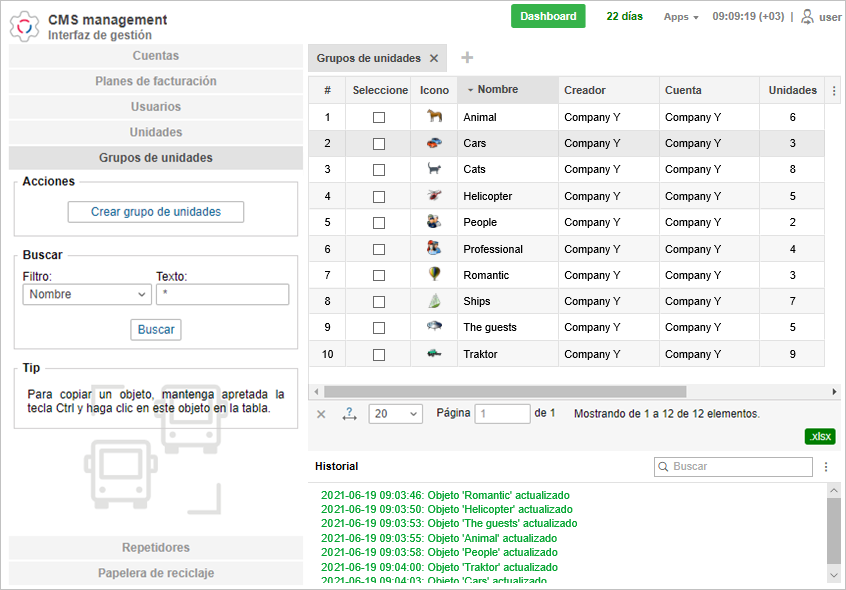This screenshot has height=590, width=846.
Task: Open the rows per page dropdown
Action: (x=395, y=414)
